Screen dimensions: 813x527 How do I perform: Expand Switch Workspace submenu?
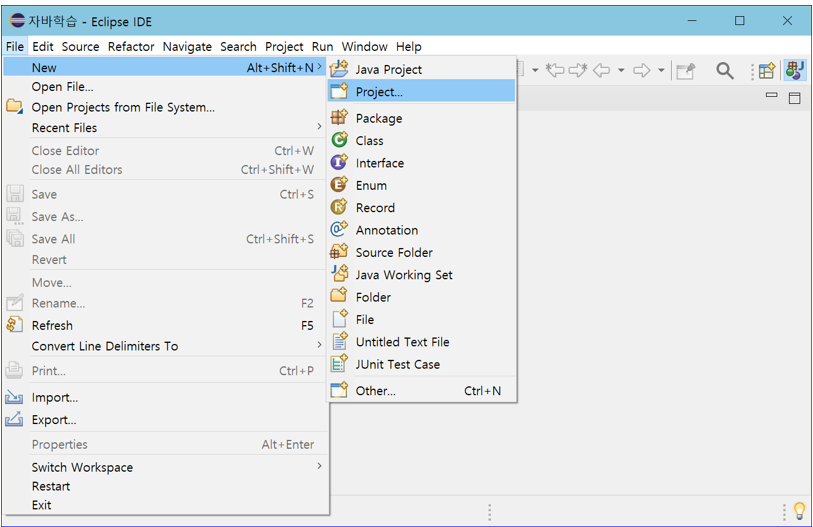pos(319,466)
